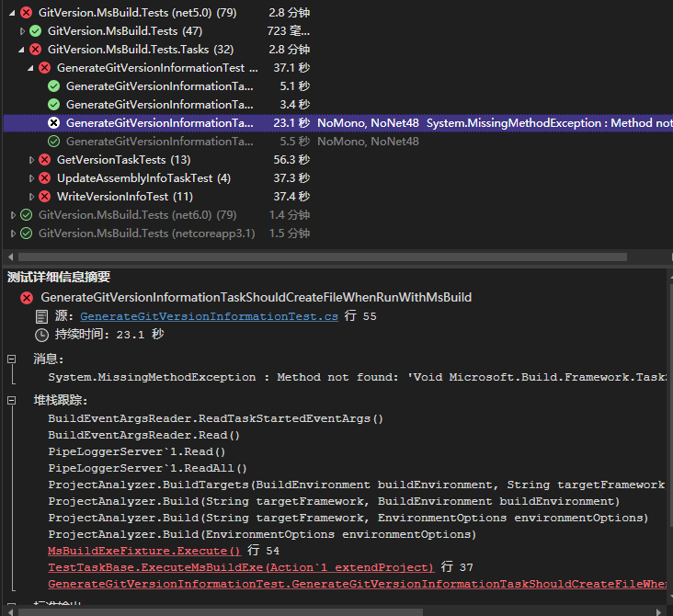Viewport: 673px width, 616px height.
Task: Click failed icon of WriteVersionInfoTest
Action: click(x=45, y=197)
